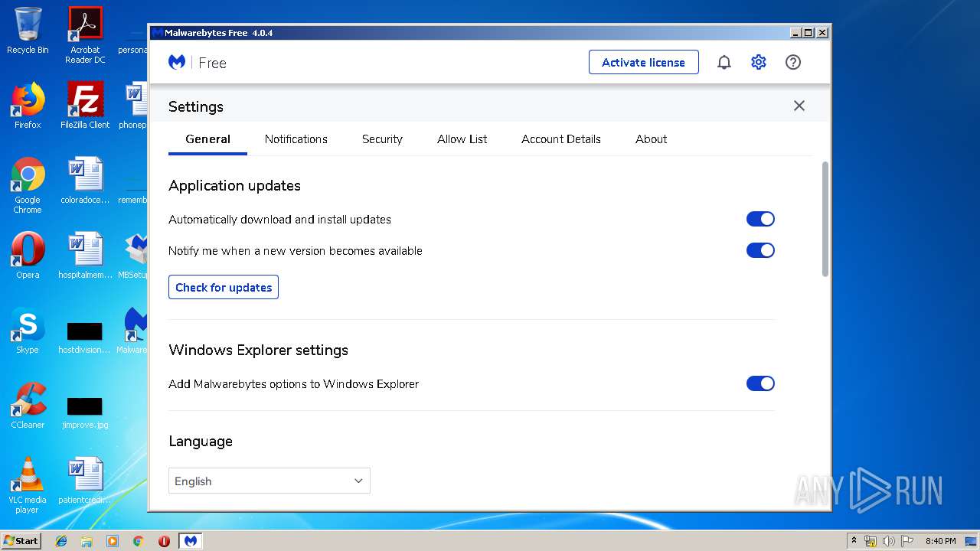The height and width of the screenshot is (551, 980).
Task: Open jimprove.jpg image file
Action: click(85, 412)
